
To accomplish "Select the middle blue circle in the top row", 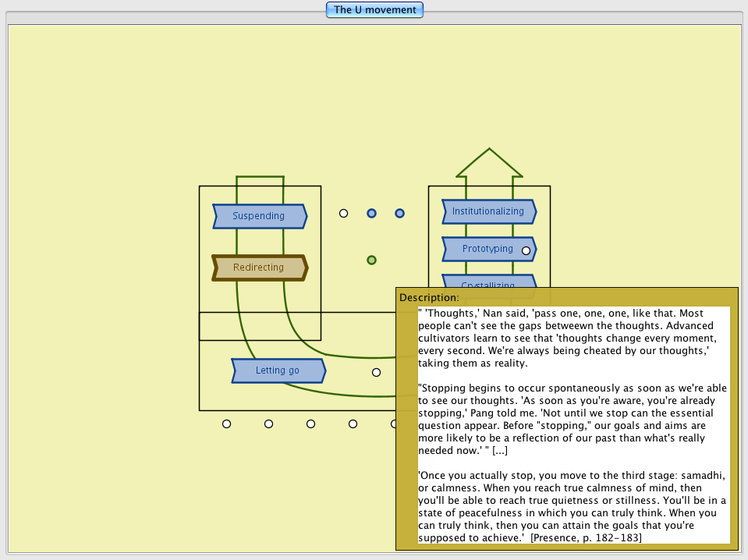I will (x=372, y=213).
